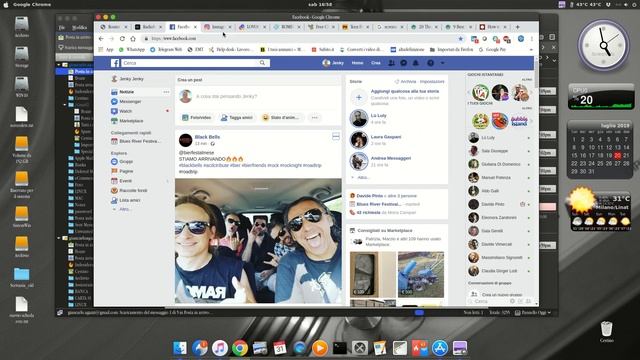
Task: Open the Messenger icon in Facebook's header
Action: coord(403,63)
